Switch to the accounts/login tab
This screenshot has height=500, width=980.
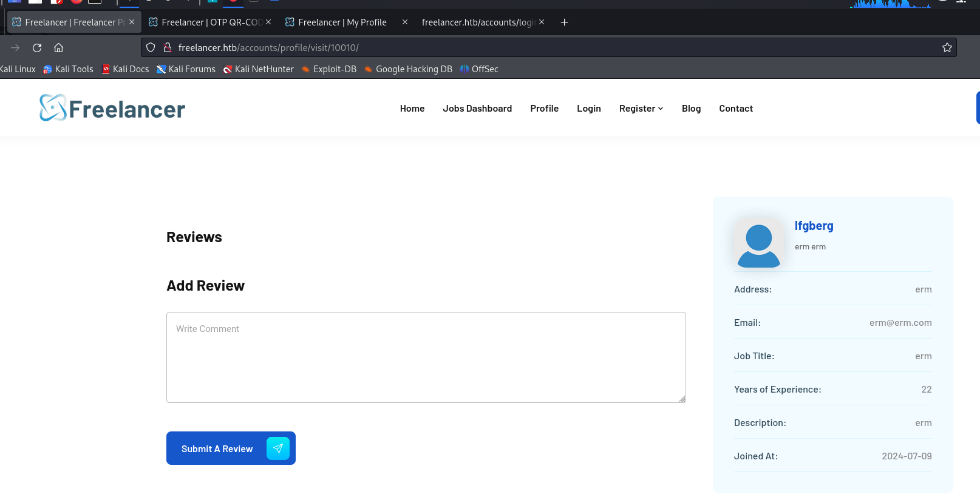(477, 22)
